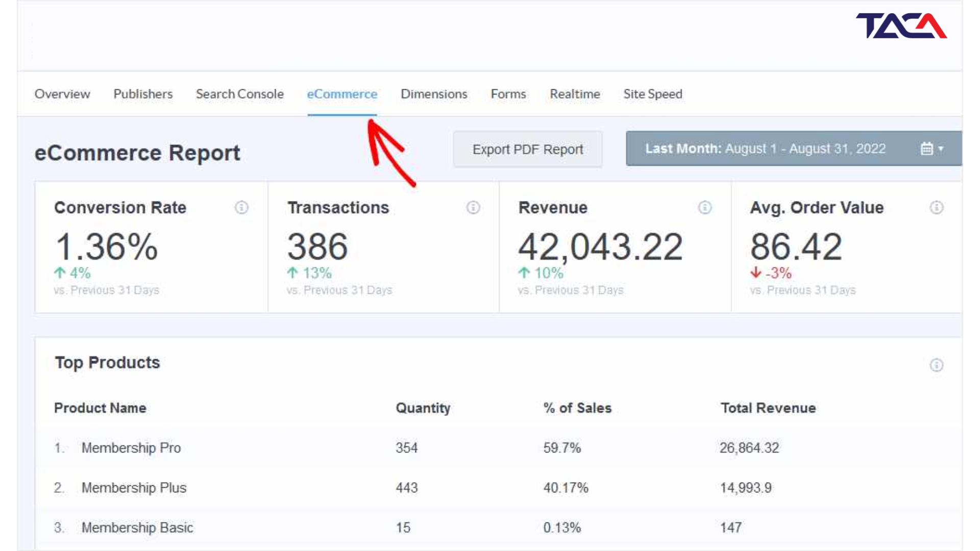This screenshot has height=551, width=980.
Task: Click the Quantity column header
Action: (x=423, y=408)
